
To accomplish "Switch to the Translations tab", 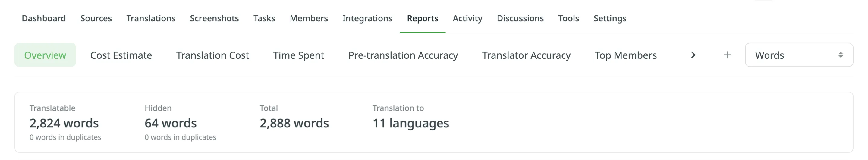I will point(151,18).
